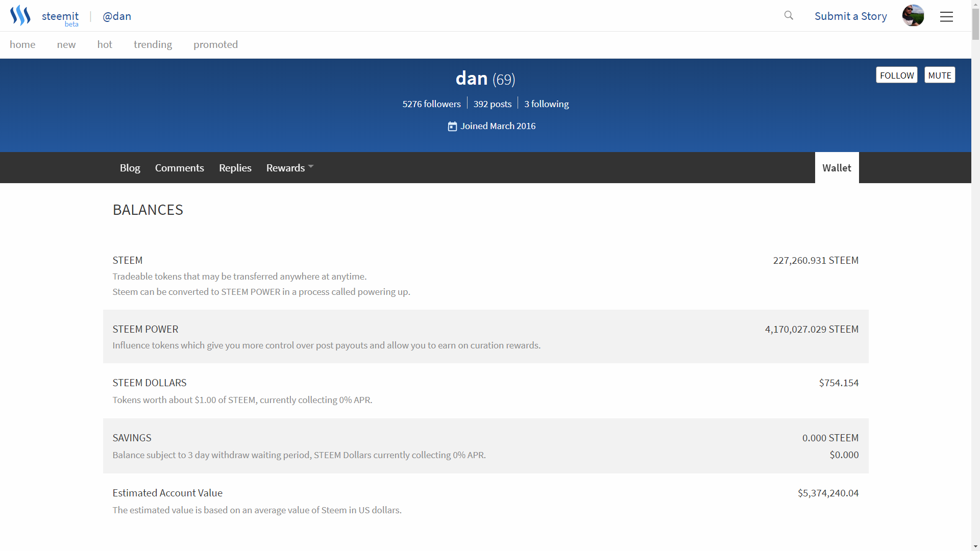
Task: Follow the user dan
Action: tap(896, 75)
